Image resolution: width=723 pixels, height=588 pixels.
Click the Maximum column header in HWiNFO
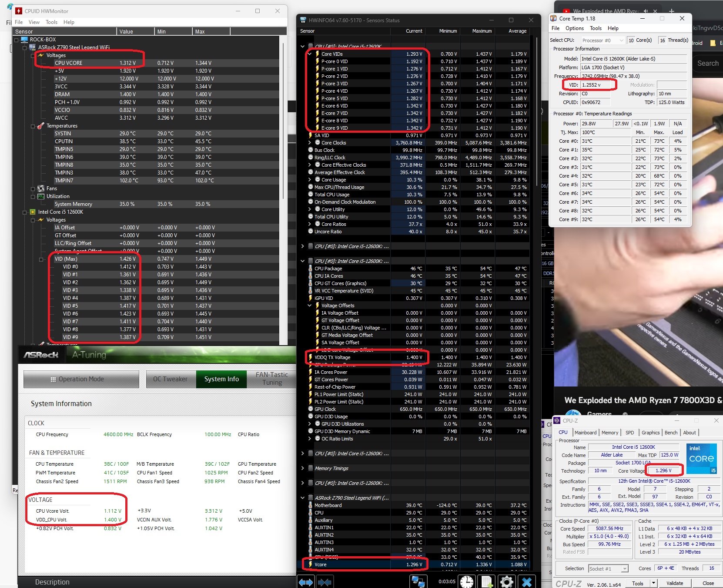pos(482,31)
